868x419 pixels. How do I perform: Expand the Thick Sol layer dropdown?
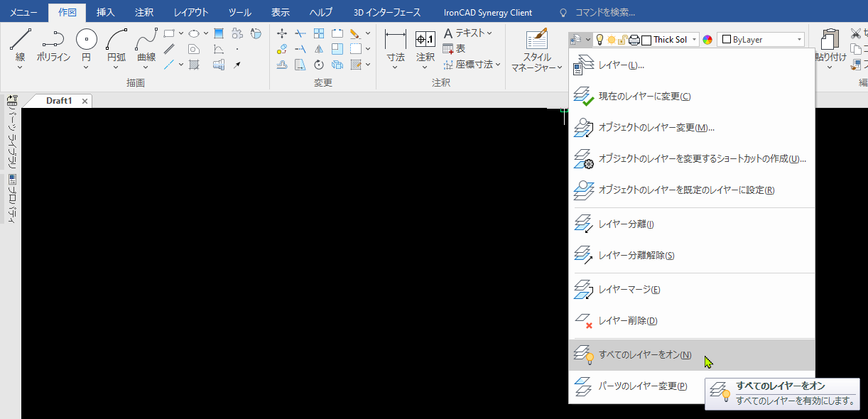(x=694, y=40)
